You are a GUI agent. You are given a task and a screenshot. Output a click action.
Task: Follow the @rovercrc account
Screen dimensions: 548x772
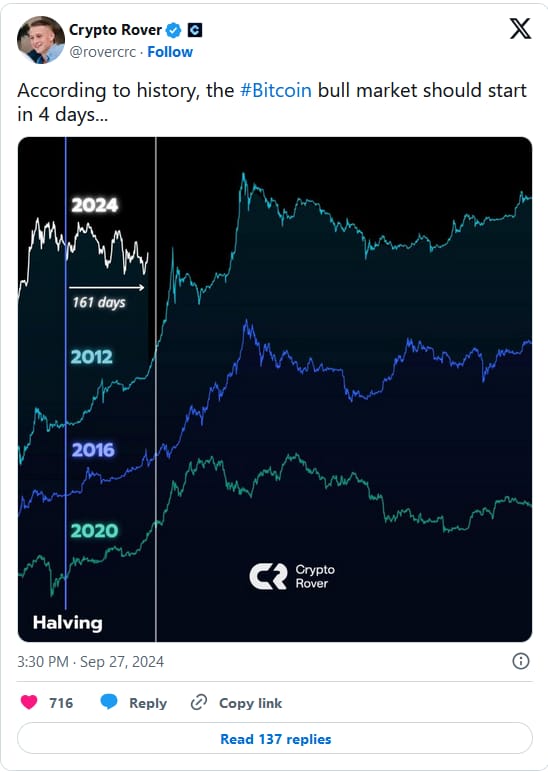pyautogui.click(x=170, y=52)
